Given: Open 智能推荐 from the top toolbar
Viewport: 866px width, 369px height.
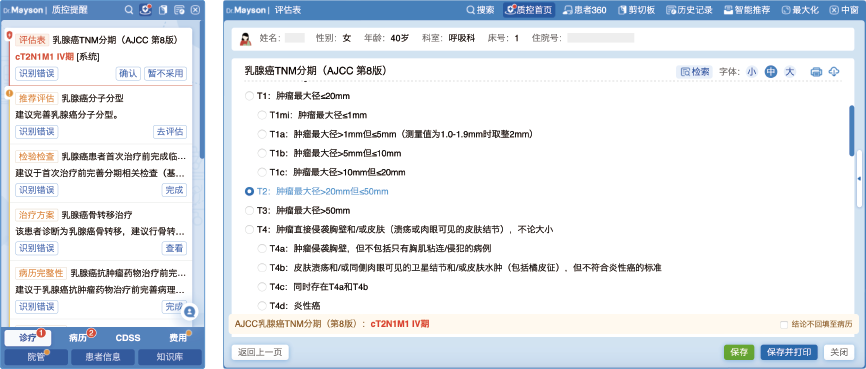Looking at the screenshot, I should [746, 9].
